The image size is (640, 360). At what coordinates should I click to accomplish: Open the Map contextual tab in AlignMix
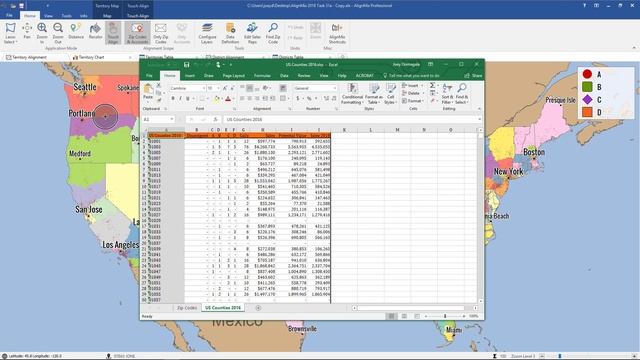pyautogui.click(x=107, y=16)
